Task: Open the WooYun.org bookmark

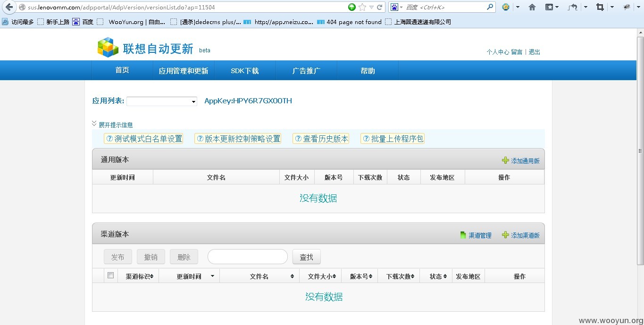Action: tap(131, 22)
